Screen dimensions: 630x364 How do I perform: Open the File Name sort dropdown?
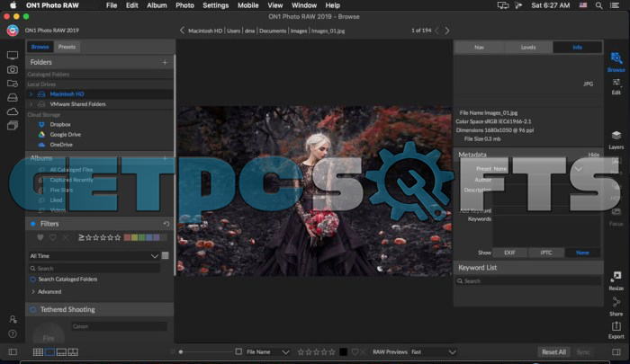pos(267,352)
